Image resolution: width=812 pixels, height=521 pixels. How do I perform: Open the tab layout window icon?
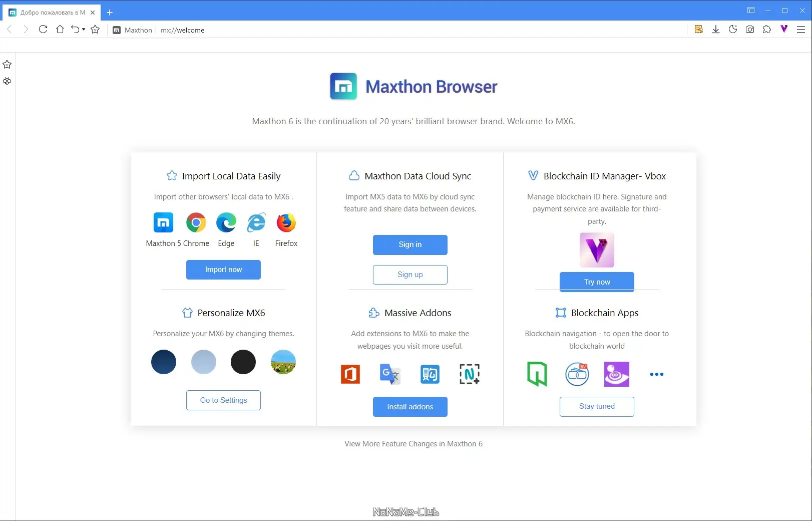pyautogui.click(x=751, y=11)
